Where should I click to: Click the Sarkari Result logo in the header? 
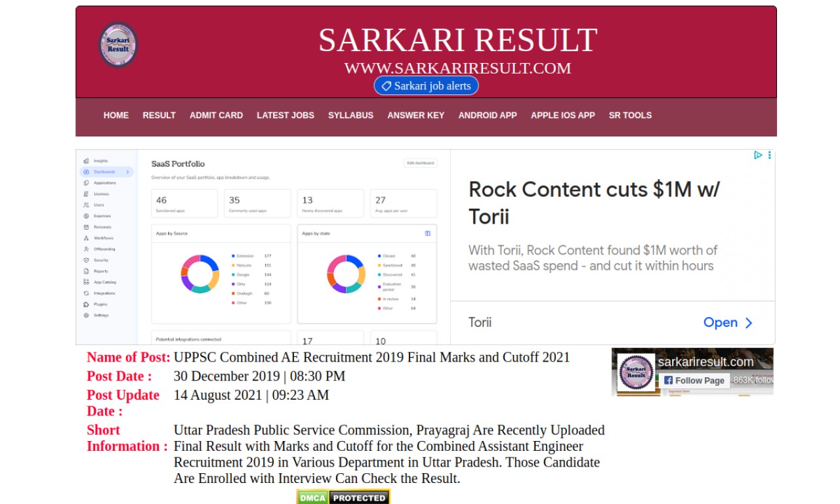(x=118, y=45)
